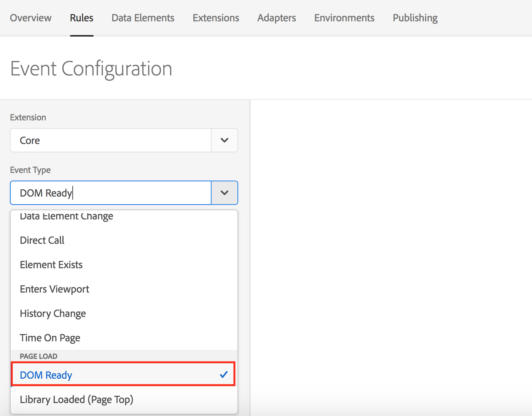The height and width of the screenshot is (416, 532).
Task: Select Data Element Change option
Action: point(124,216)
